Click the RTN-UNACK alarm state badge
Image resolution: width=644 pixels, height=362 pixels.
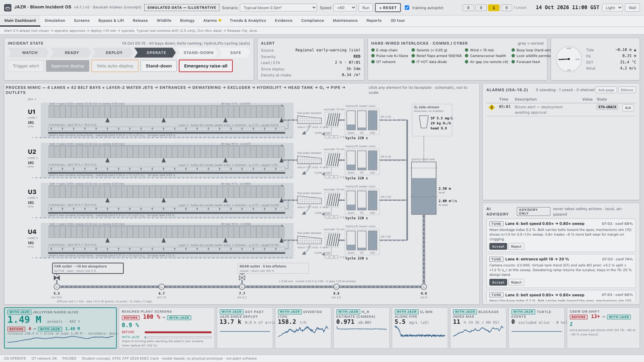tap(607, 107)
